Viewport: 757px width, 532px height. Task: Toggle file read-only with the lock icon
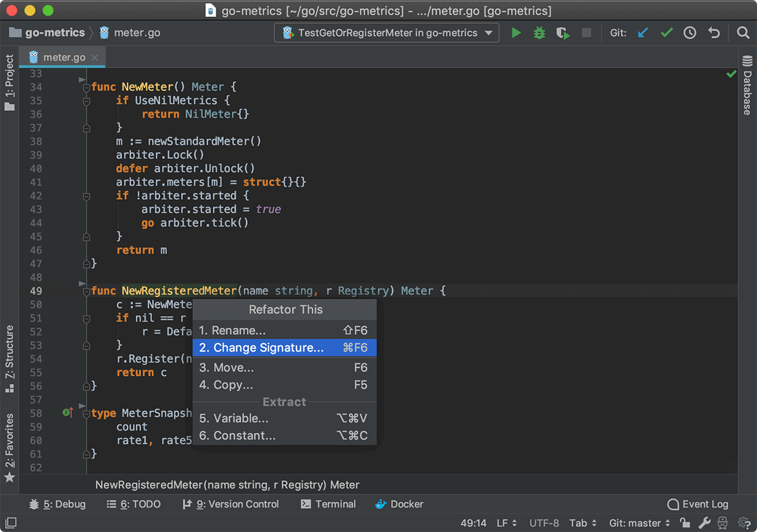685,523
